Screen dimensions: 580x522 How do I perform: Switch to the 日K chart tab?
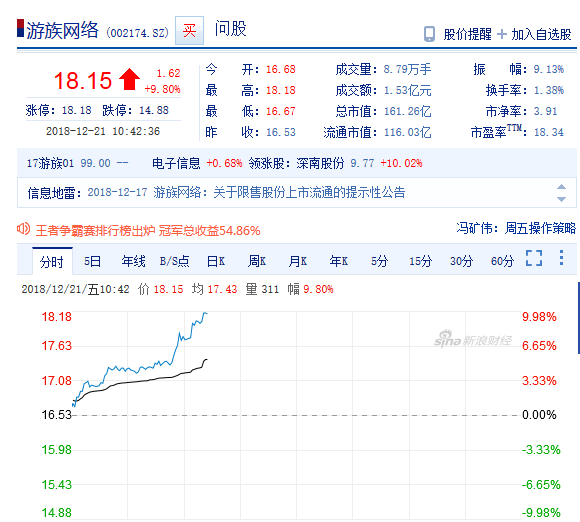216,262
